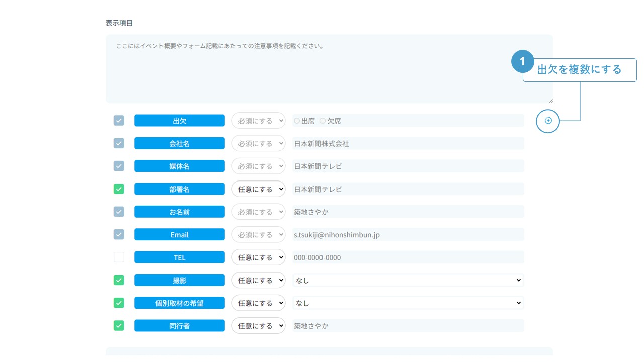Select the 欠席 radio button
Image resolution: width=644 pixels, height=362 pixels.
[323, 121]
